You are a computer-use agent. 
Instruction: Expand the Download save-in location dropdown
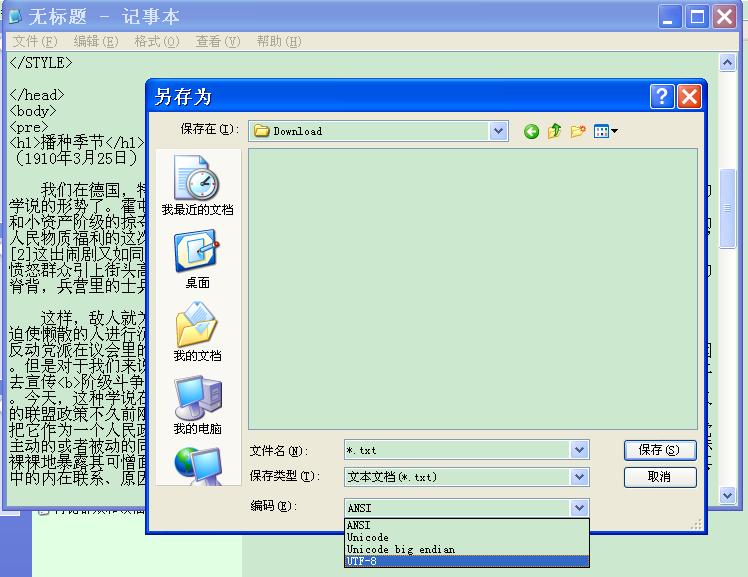(498, 131)
